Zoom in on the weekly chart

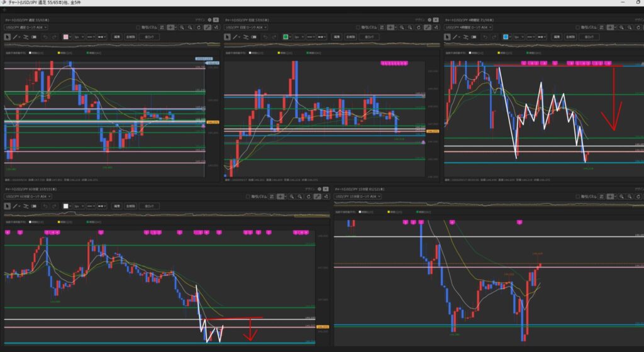pos(182,28)
